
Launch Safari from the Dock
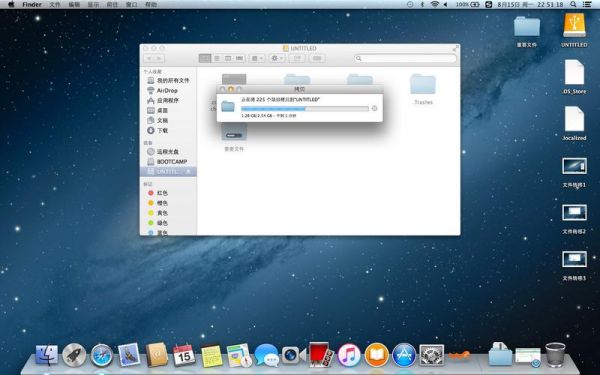click(x=102, y=355)
